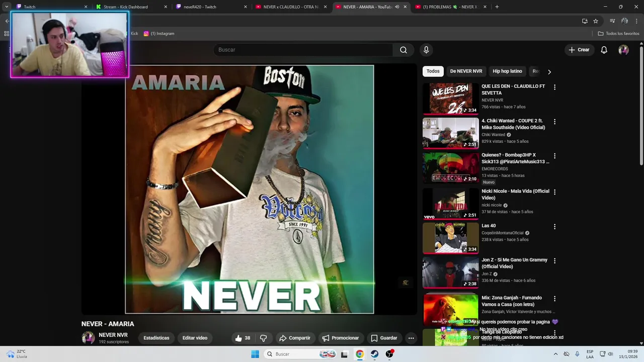
Task: Click the microphone icon in system tray
Action: 577,354
